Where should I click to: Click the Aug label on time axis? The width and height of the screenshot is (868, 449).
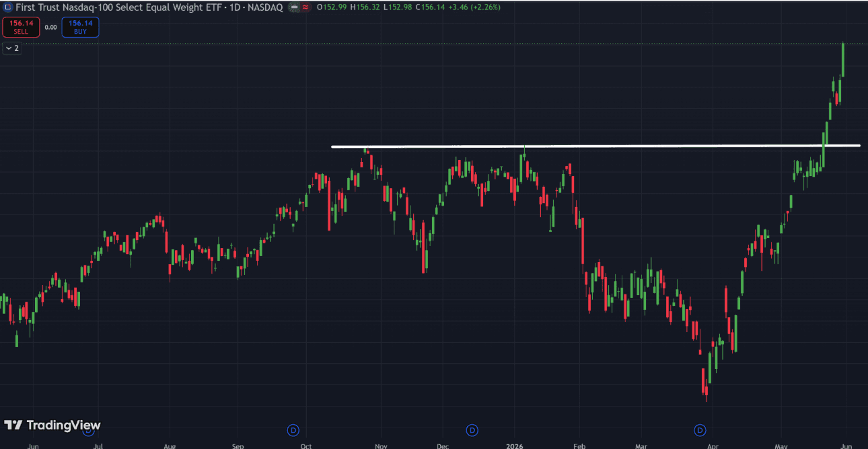pyautogui.click(x=170, y=445)
